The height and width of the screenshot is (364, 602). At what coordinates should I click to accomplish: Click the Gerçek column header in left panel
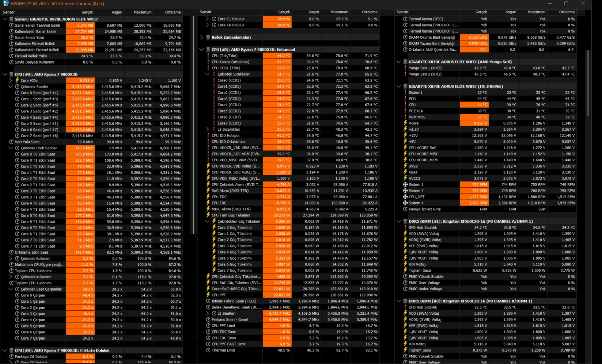(x=80, y=12)
